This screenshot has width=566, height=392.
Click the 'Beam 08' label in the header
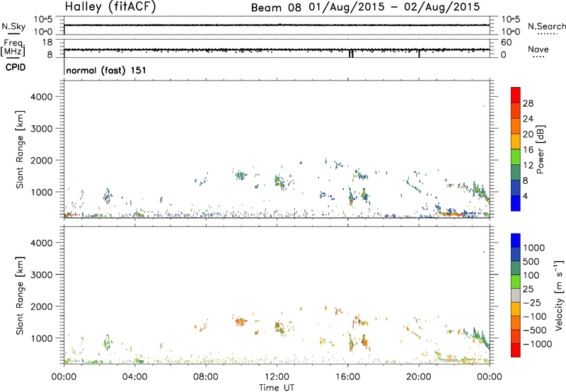click(x=276, y=8)
